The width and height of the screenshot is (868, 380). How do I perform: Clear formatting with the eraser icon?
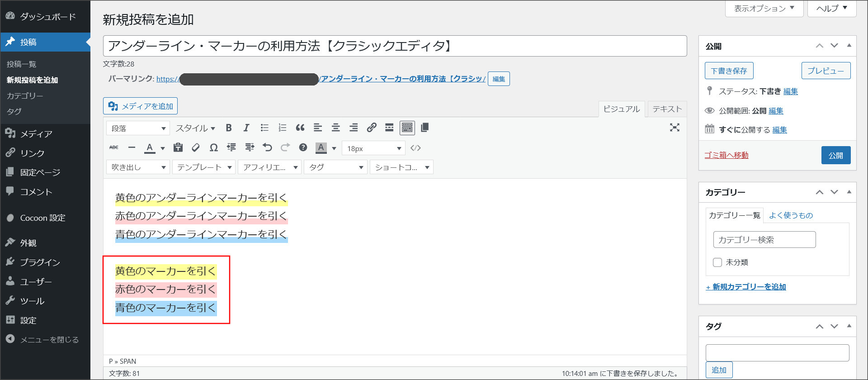pos(196,147)
